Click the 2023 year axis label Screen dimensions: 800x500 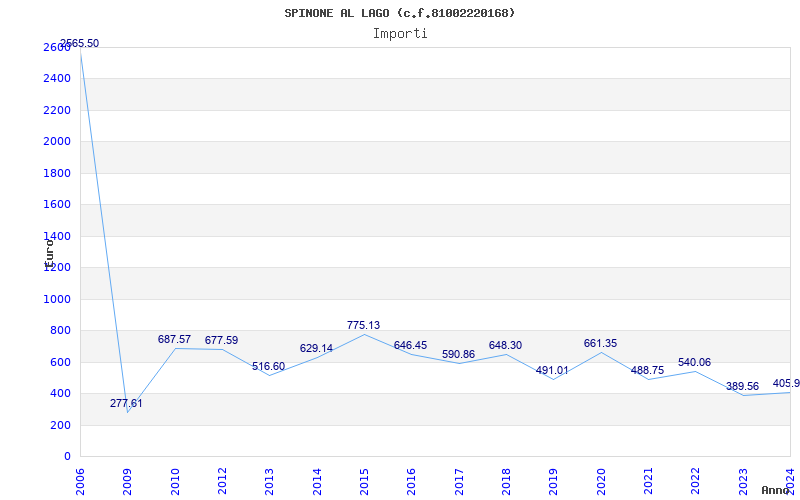[743, 481]
